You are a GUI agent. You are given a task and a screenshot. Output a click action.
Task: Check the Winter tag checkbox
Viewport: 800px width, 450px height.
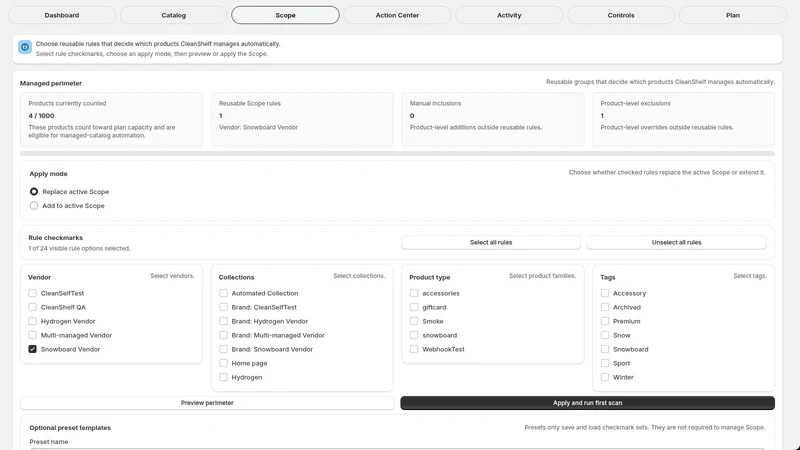point(605,377)
